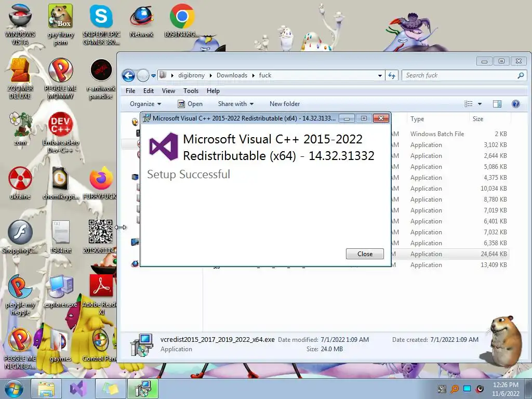
Task: Select the 13,409 KB Application row
Action: [449, 265]
